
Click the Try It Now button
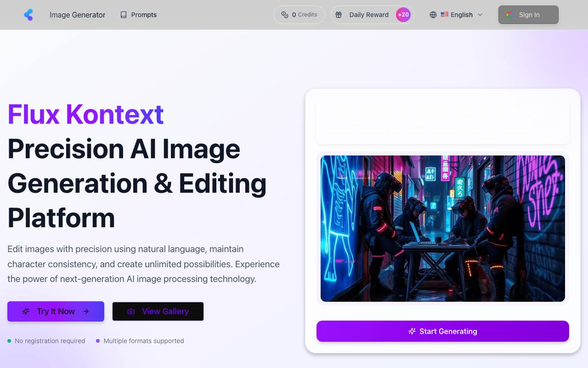[x=56, y=311]
